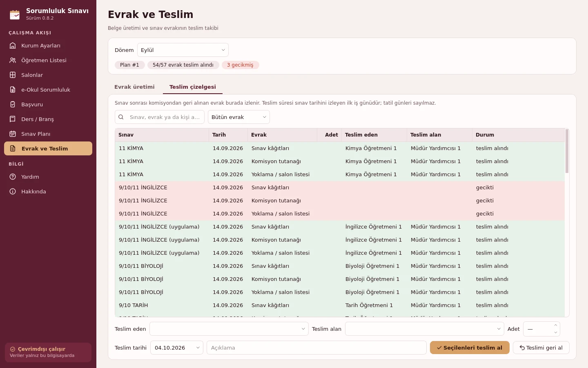Select 11 KİMYA Komisyon tutanağı row
The height and width of the screenshot is (368, 588).
coord(340,162)
